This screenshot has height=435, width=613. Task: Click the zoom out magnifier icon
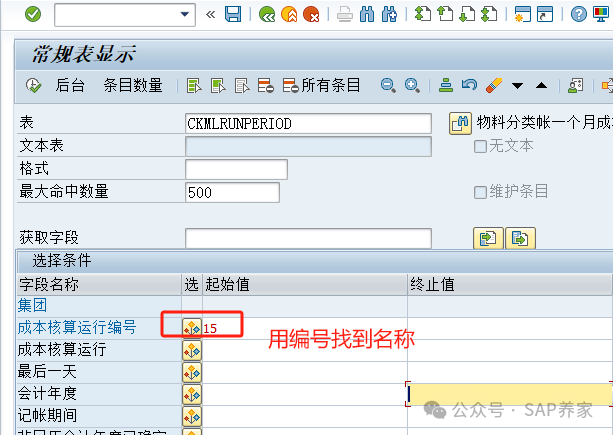pyautogui.click(x=388, y=85)
